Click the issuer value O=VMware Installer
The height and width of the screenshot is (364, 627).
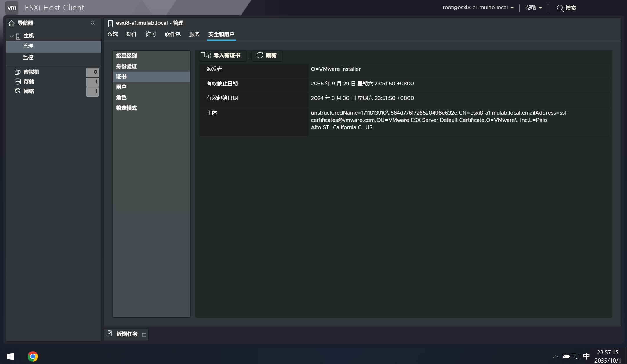(336, 69)
